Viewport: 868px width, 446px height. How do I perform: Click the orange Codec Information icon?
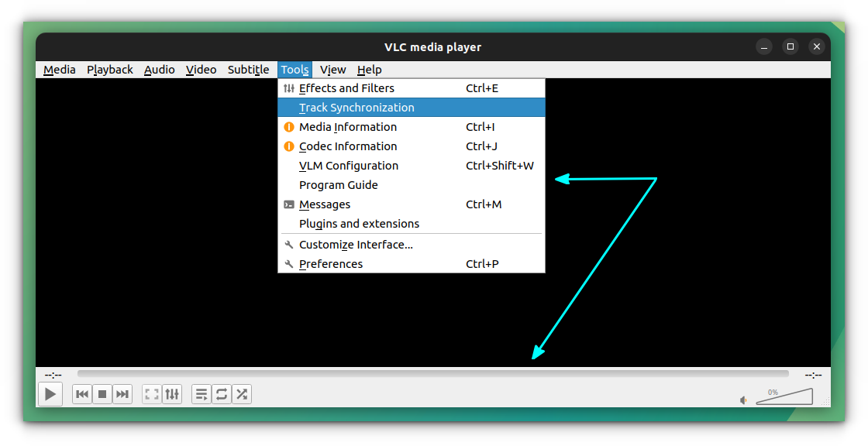[x=289, y=146]
